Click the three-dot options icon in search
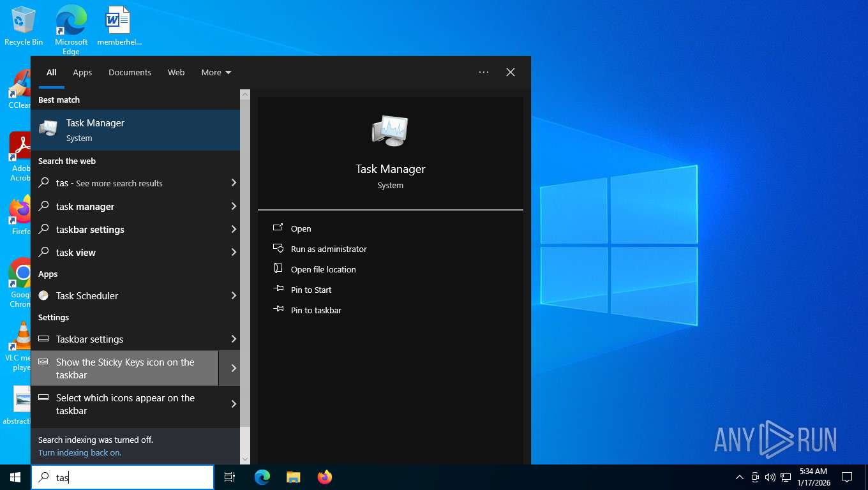Screen dimensions: 868x490 [x=484, y=72]
